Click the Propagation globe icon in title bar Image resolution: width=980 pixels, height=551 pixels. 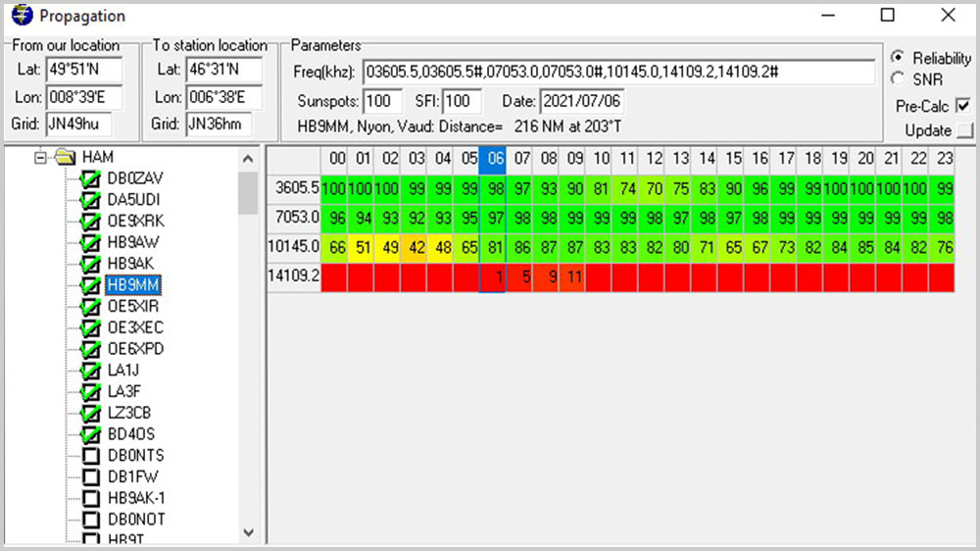click(22, 17)
